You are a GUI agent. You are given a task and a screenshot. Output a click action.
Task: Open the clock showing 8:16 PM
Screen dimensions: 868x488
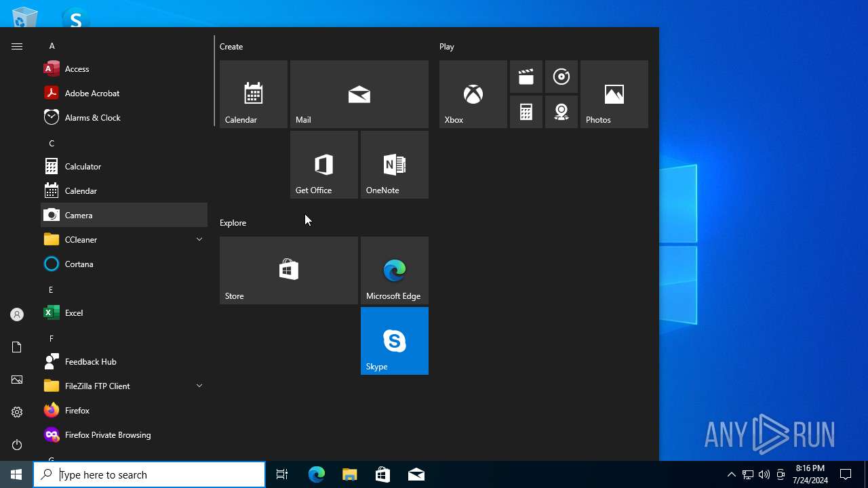(x=810, y=474)
